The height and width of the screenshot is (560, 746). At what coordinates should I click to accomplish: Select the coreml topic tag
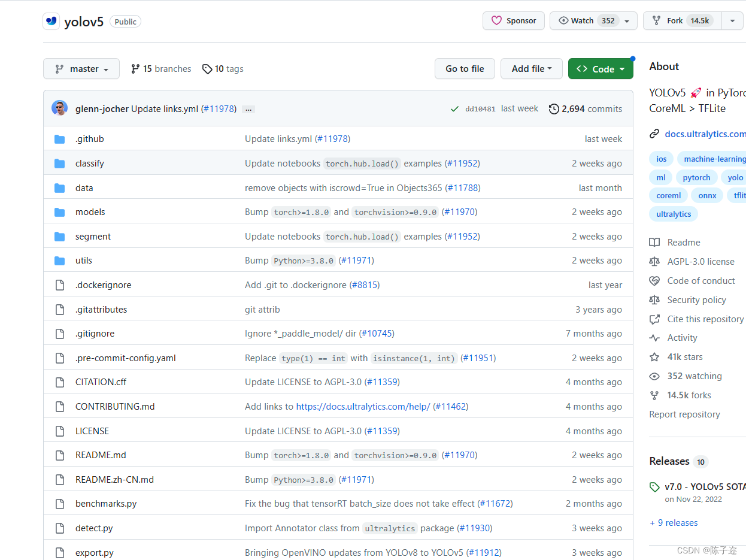pyautogui.click(x=668, y=195)
